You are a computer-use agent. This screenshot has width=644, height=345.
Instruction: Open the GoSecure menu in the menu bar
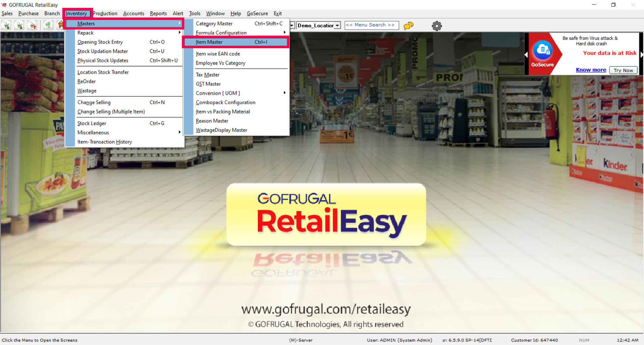(x=257, y=13)
